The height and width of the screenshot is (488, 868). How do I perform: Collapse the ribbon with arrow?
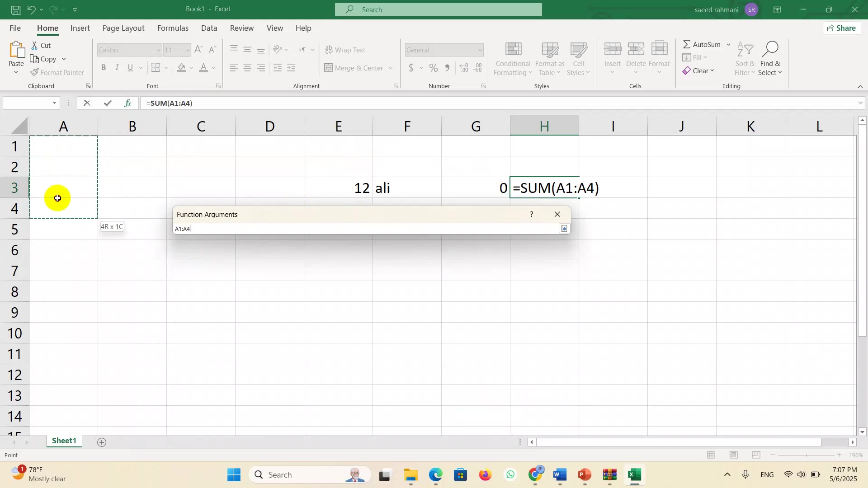[860, 87]
